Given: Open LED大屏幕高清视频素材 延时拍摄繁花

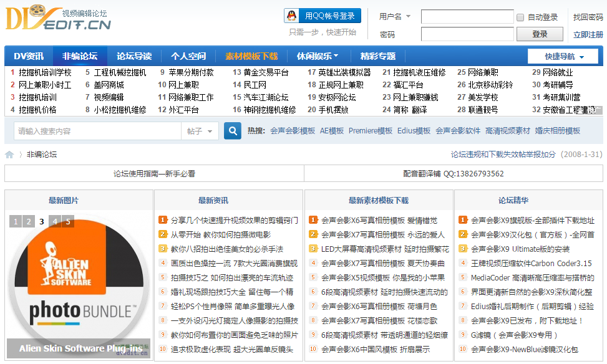Looking at the screenshot, I should click(385, 249).
